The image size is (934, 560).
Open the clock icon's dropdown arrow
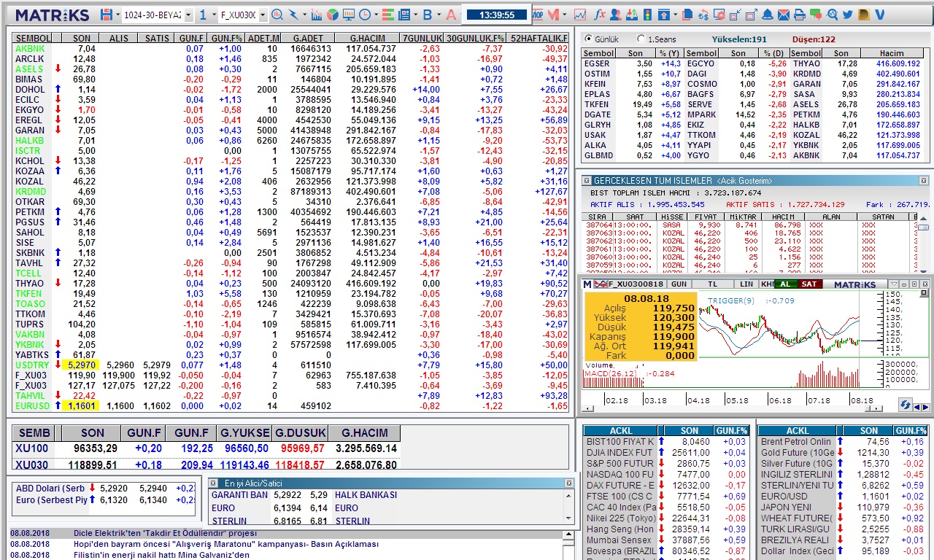pos(376,15)
